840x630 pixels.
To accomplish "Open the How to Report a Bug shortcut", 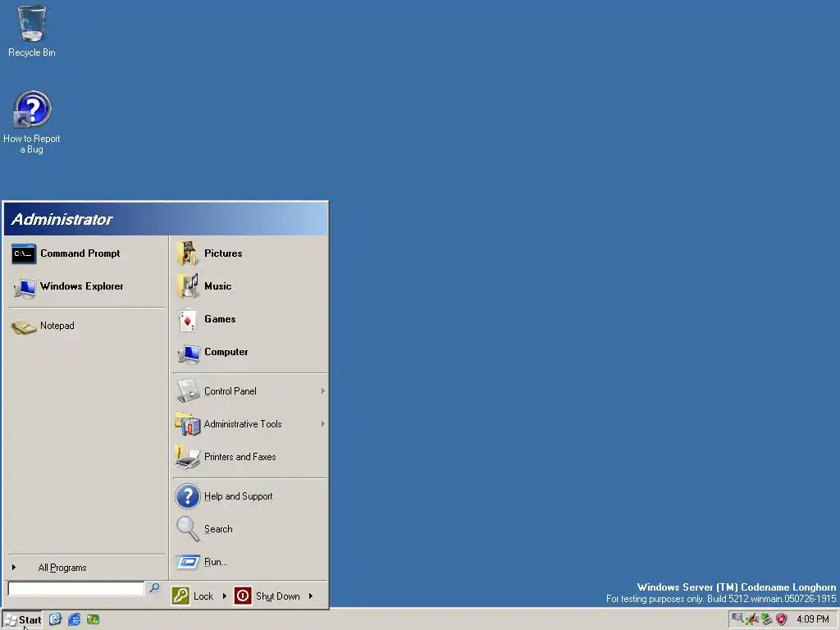I will click(32, 122).
